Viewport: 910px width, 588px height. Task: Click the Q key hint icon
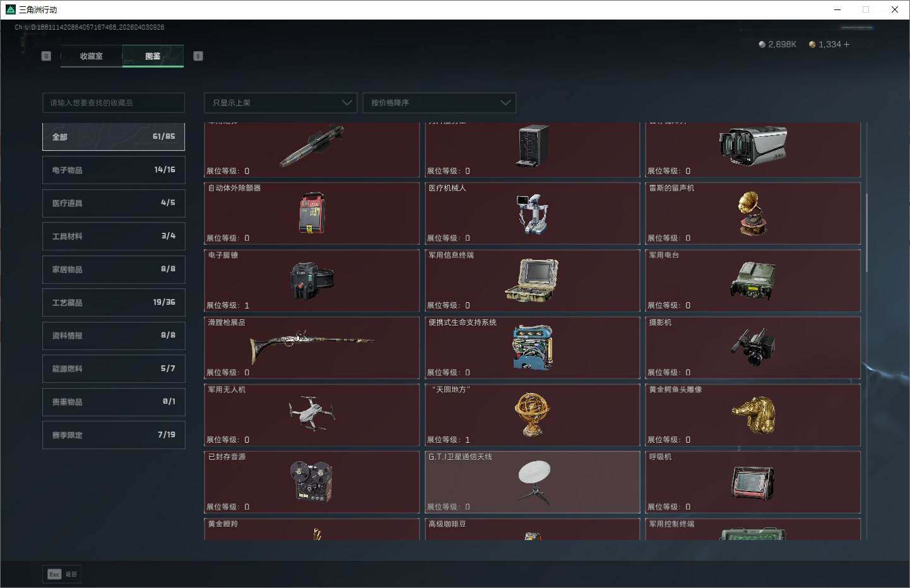click(46, 56)
